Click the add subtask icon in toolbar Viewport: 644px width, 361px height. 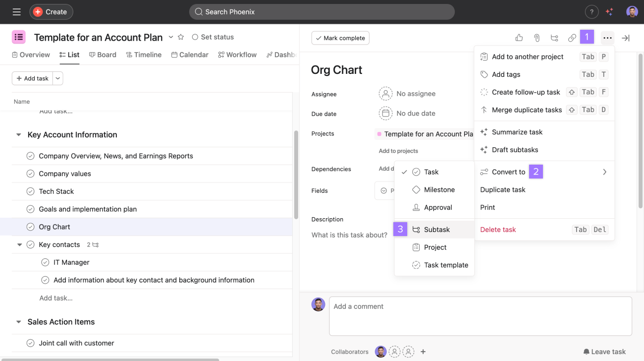click(554, 38)
